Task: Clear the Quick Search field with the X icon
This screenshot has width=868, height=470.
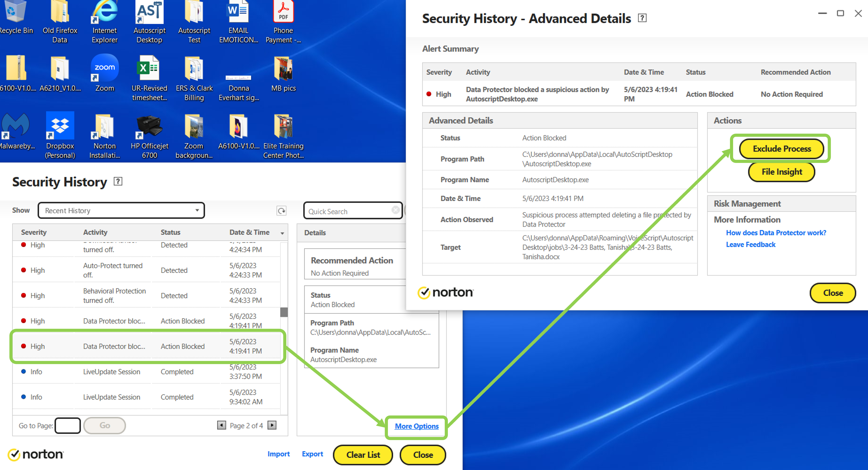Action: pyautogui.click(x=396, y=210)
